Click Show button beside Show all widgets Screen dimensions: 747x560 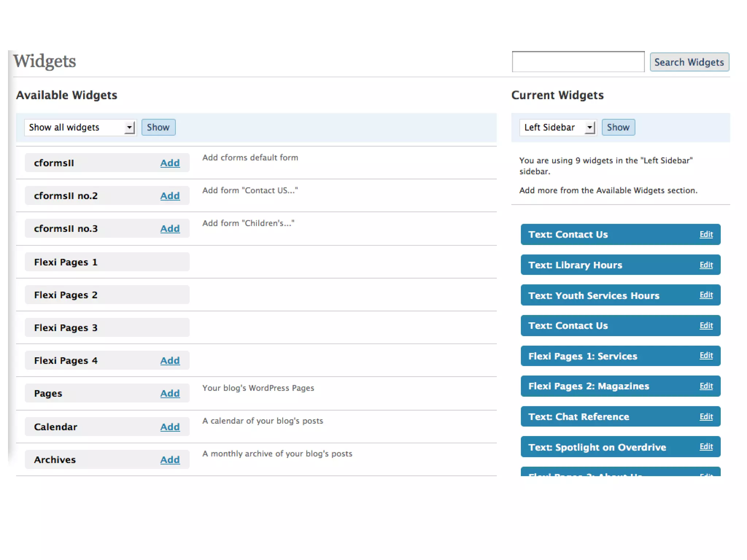[158, 127]
